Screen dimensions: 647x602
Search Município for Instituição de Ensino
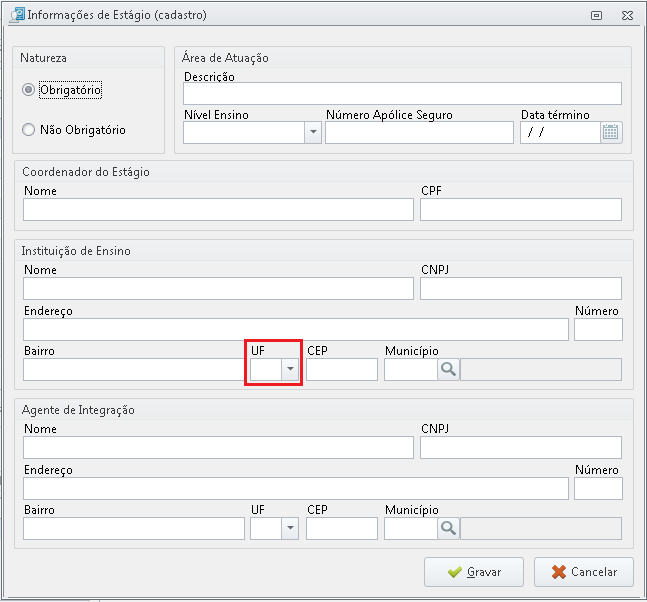click(x=448, y=369)
